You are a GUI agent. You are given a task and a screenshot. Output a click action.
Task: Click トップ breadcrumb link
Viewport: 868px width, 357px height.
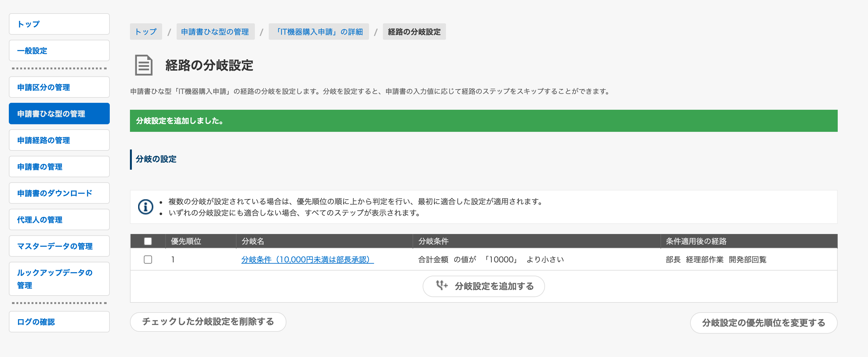(146, 32)
